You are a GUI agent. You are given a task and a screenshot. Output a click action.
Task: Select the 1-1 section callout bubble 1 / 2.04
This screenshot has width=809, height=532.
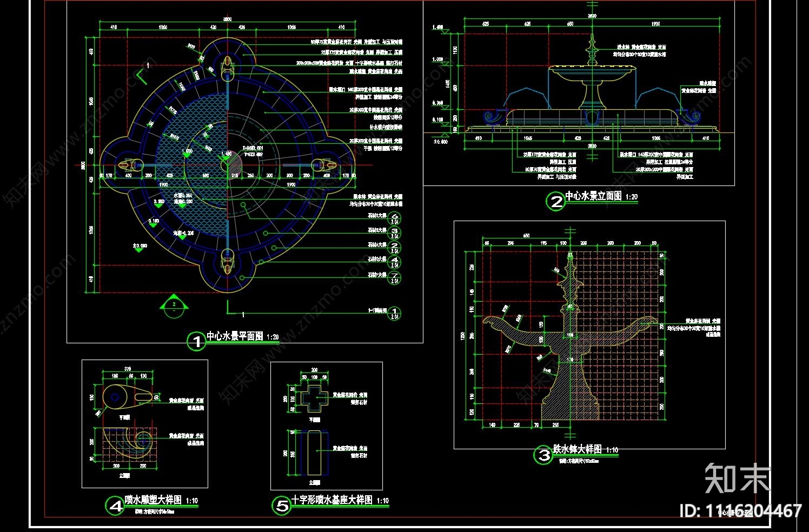395,313
